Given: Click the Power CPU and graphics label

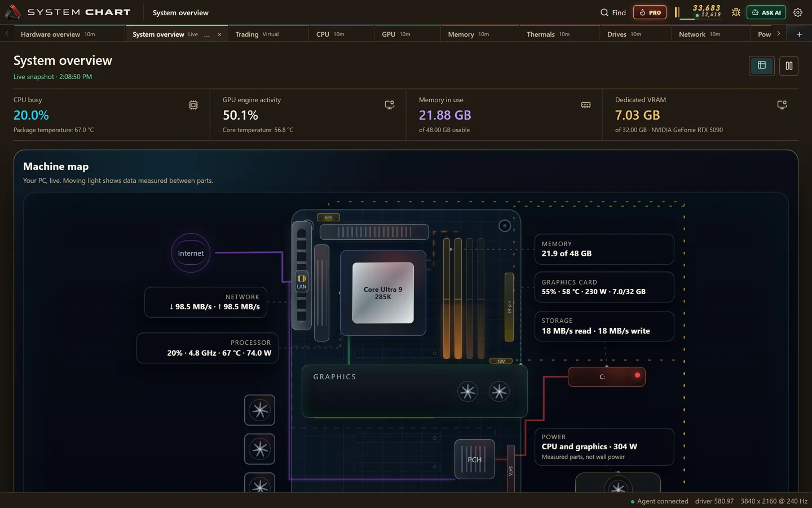Looking at the screenshot, I should 604,446.
